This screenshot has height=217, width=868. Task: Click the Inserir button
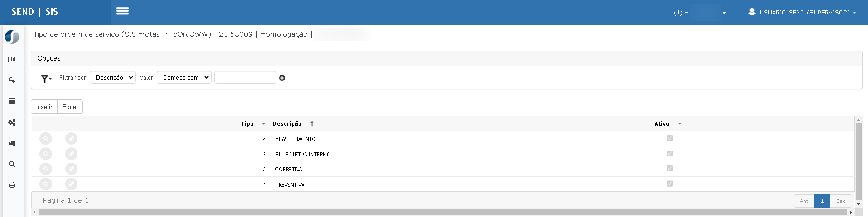pos(44,107)
